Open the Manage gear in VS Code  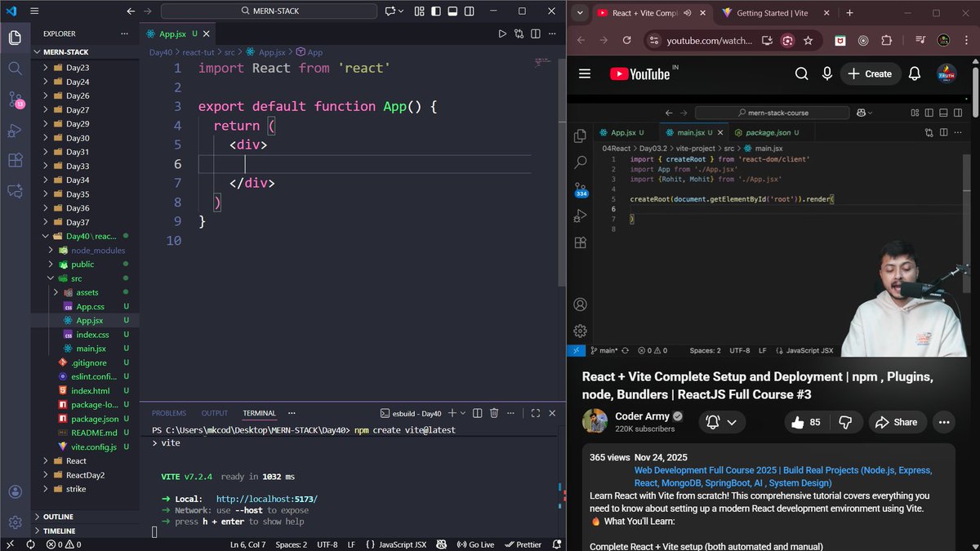pos(15,522)
